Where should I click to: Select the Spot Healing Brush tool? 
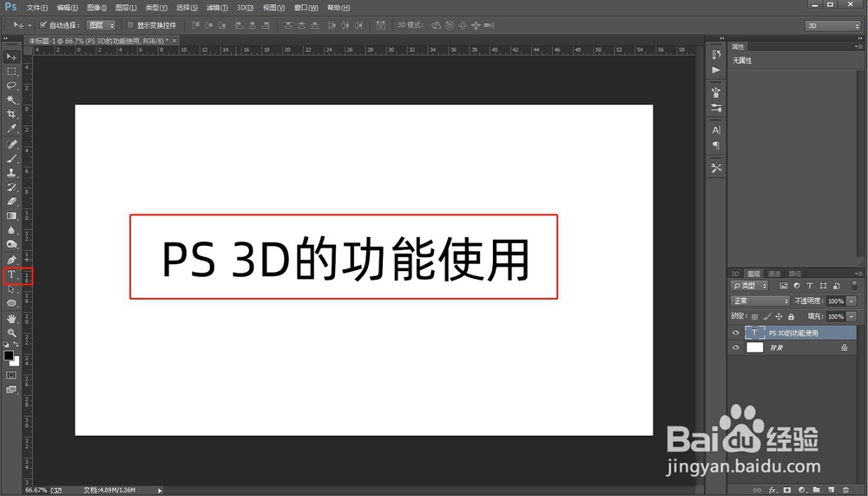tap(11, 144)
